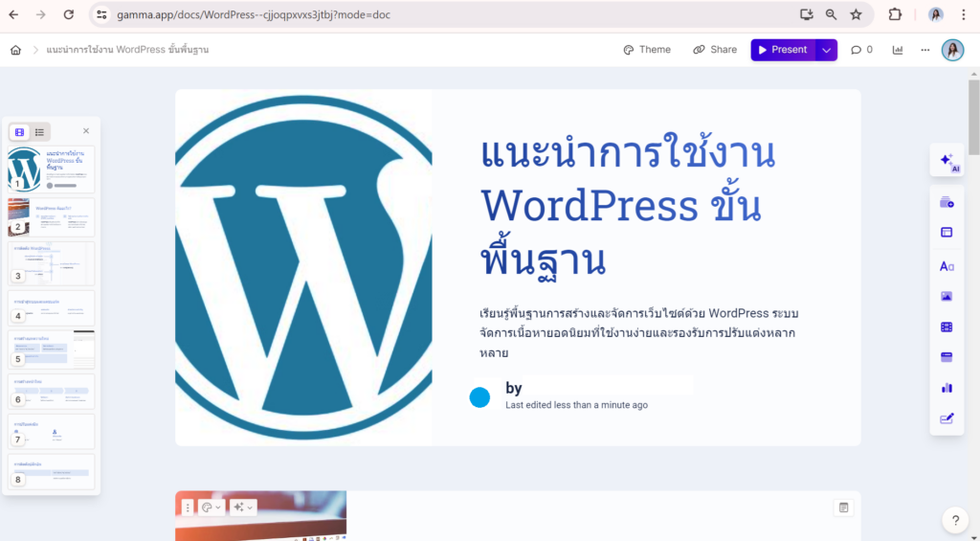Click the Theme button
The width and height of the screenshot is (980, 541).
tap(647, 50)
